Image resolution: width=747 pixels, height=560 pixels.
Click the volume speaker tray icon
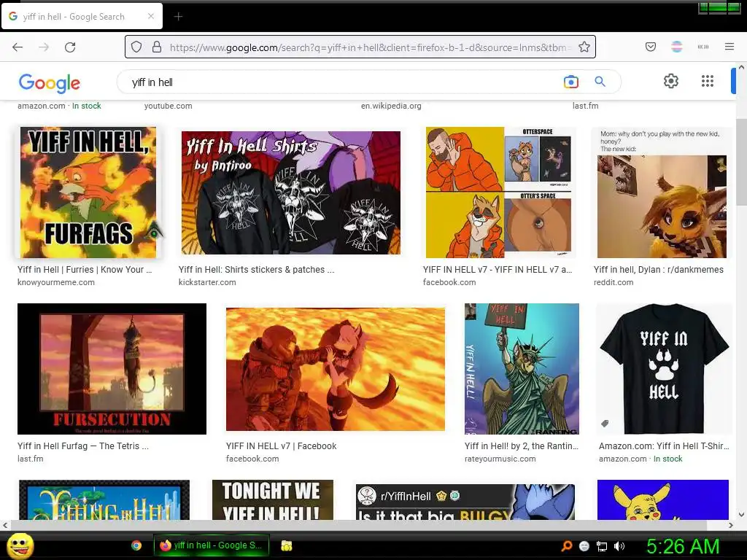619,546
